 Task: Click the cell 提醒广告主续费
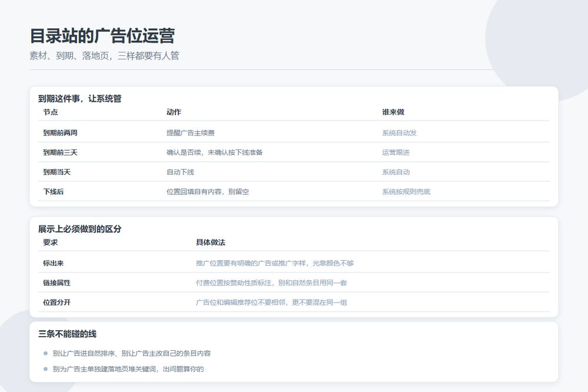point(191,132)
